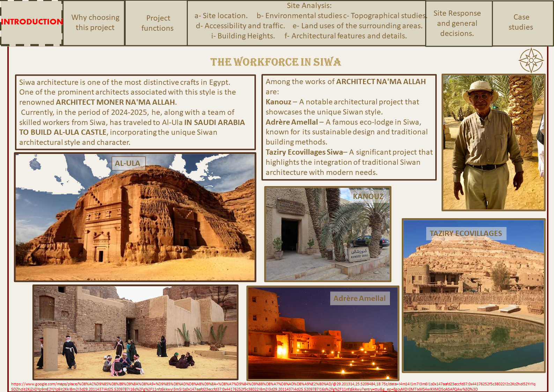554x392 pixels.
Task: Click the TAZIRY ECOVILLAGES label
Action: tap(466, 233)
